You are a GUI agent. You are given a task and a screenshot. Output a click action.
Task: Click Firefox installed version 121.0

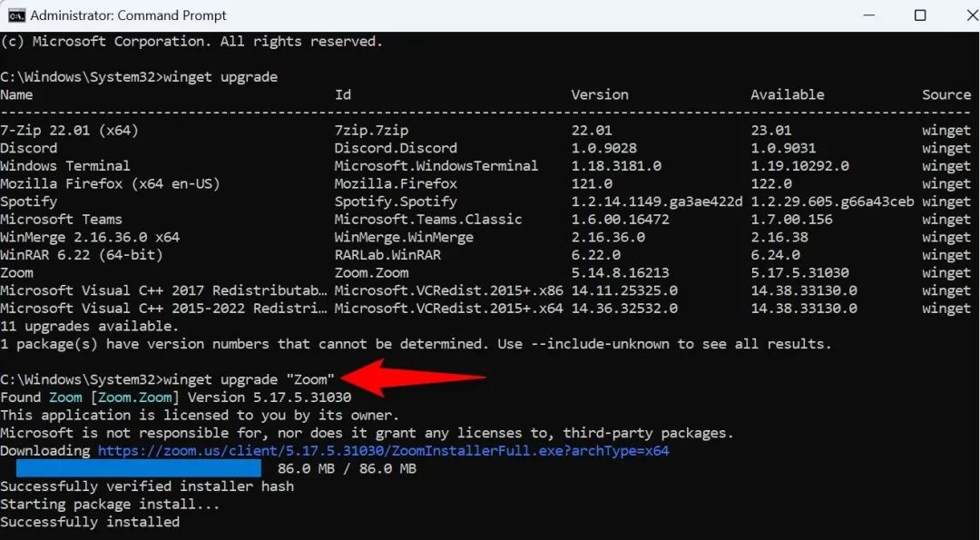pyautogui.click(x=592, y=183)
